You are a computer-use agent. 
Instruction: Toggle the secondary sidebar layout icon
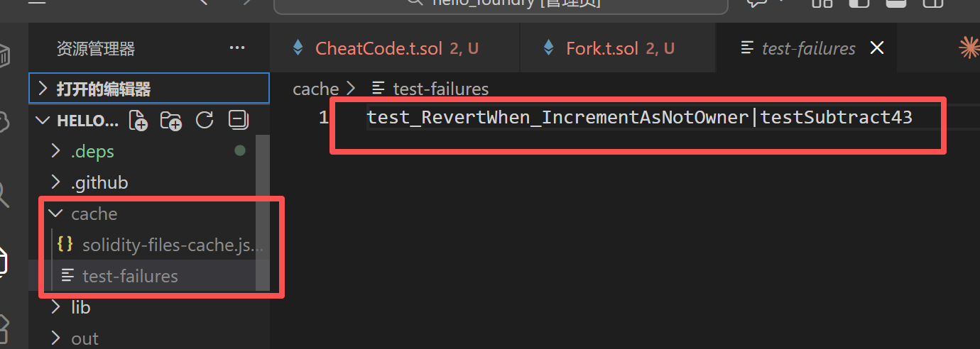tap(932, 3)
